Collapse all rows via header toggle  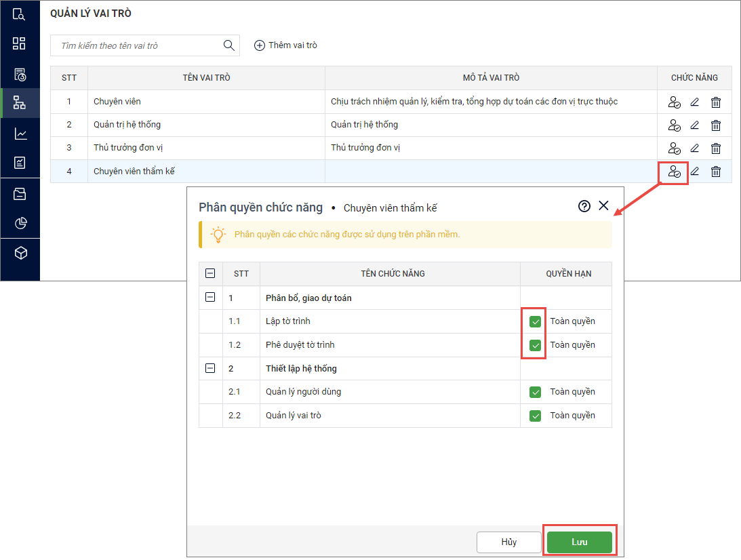click(210, 274)
